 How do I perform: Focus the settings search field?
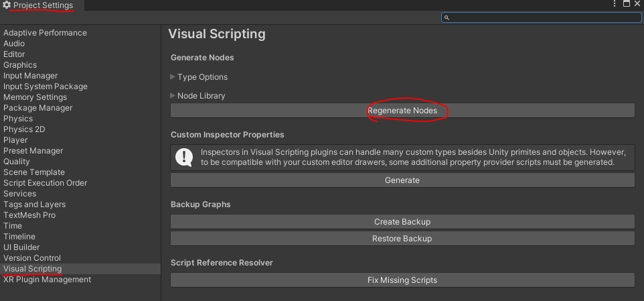click(x=542, y=17)
